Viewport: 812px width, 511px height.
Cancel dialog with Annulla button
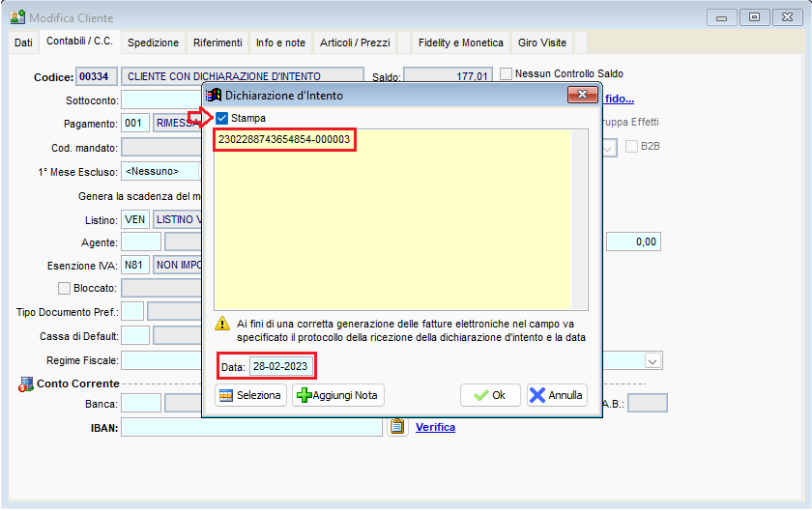coord(557,395)
